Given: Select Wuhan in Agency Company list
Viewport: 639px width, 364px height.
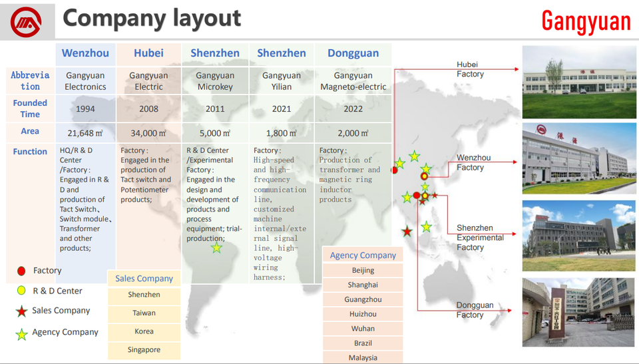Looking at the screenshot, I should pos(363,329).
